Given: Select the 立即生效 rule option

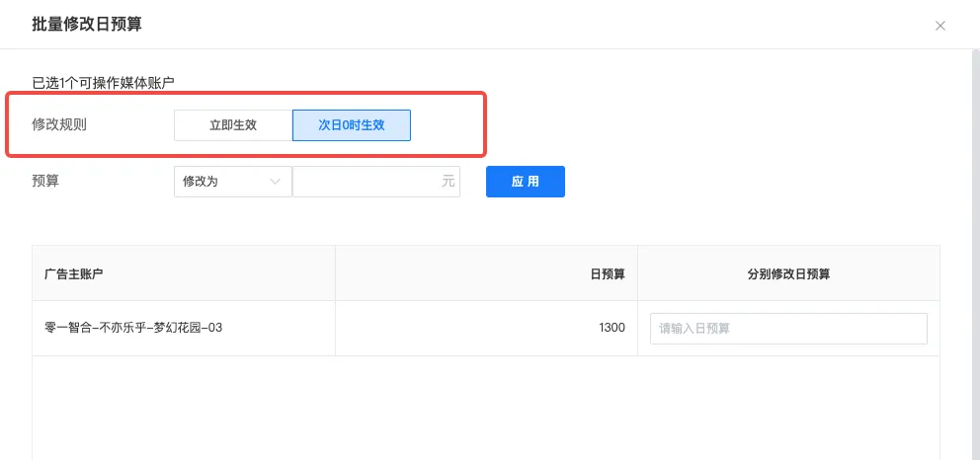Looking at the screenshot, I should 233,124.
